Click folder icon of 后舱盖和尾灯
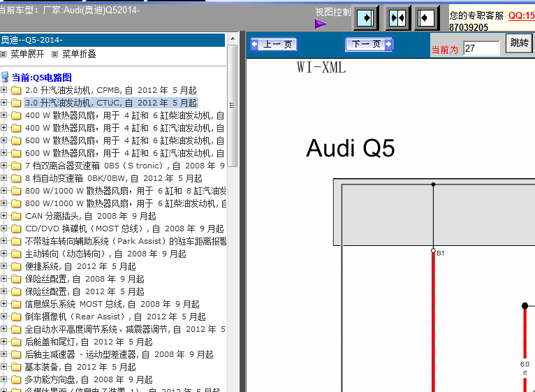The height and width of the screenshot is (392, 535). coord(16,342)
